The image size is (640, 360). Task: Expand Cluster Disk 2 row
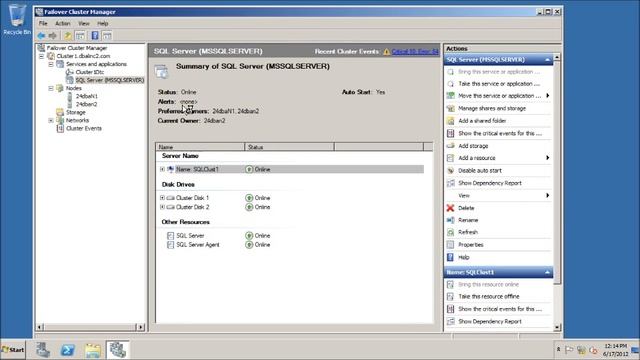[162, 207]
